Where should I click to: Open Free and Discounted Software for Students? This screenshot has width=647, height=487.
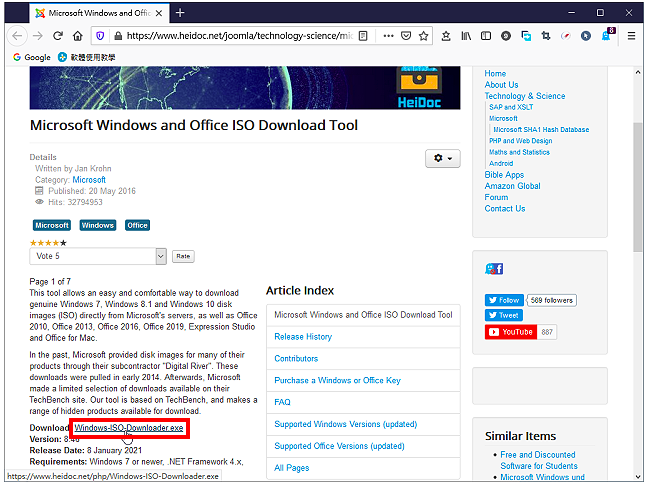(x=538, y=460)
